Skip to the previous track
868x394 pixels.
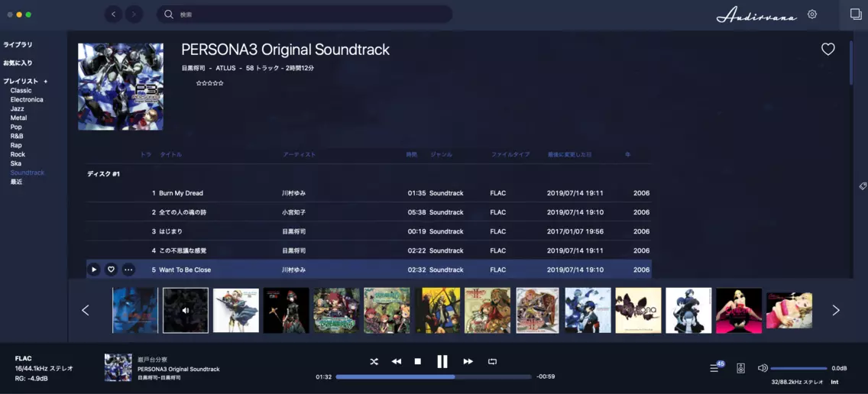(397, 361)
